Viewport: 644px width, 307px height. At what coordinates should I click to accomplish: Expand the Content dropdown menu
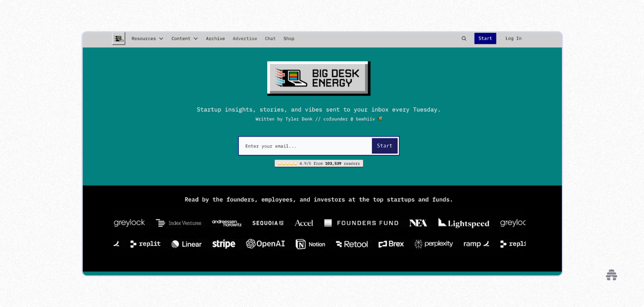pyautogui.click(x=184, y=39)
